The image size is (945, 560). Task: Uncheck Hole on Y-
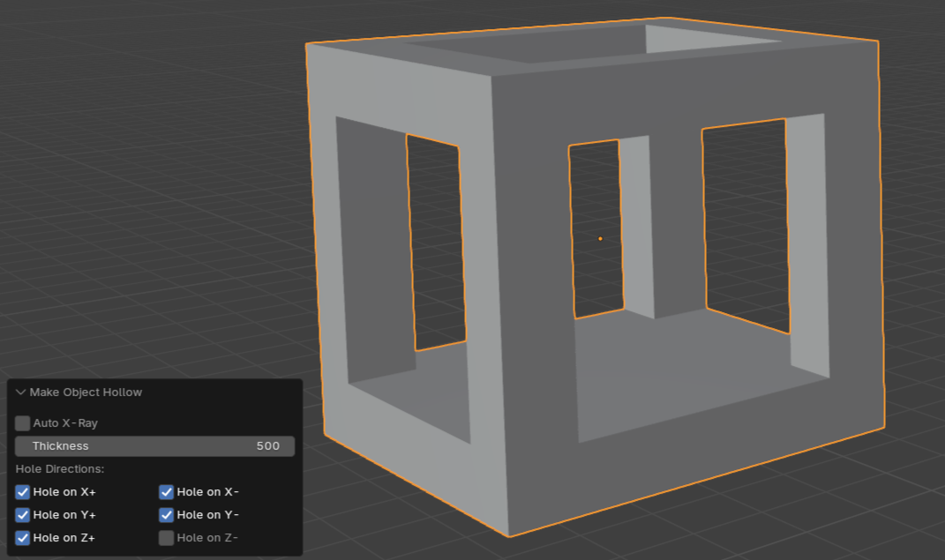[x=167, y=515]
